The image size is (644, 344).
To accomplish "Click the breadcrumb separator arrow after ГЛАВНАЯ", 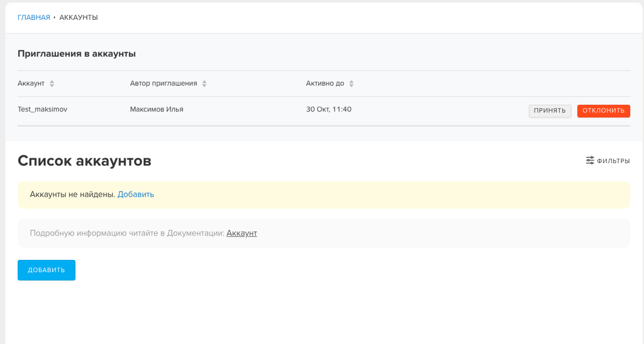I will [55, 17].
